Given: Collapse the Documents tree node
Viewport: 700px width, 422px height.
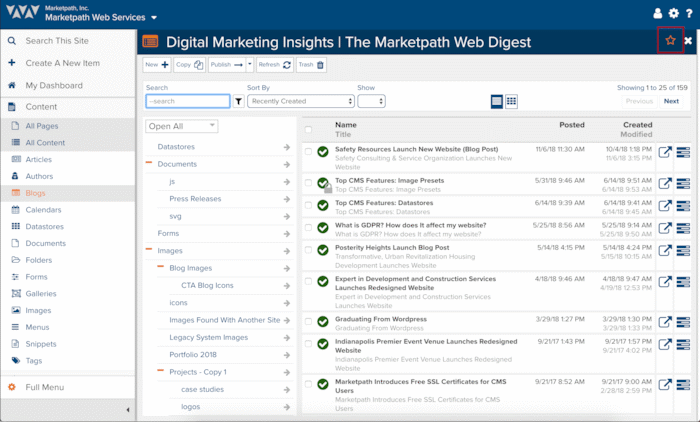Looking at the screenshot, I should point(149,163).
